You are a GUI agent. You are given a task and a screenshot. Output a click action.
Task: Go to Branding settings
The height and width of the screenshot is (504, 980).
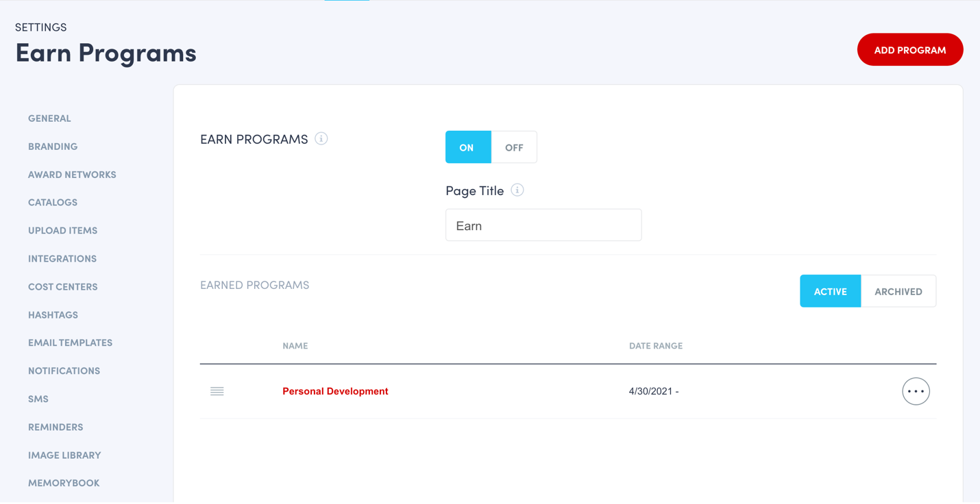tap(53, 146)
